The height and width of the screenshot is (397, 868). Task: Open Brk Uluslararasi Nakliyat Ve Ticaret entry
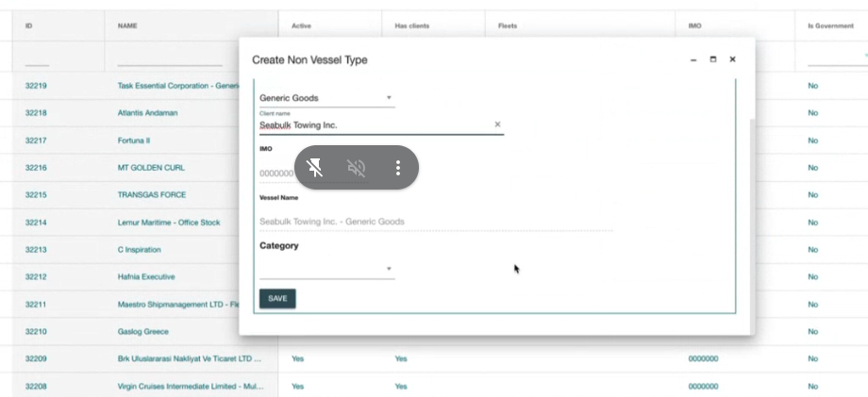[190, 358]
